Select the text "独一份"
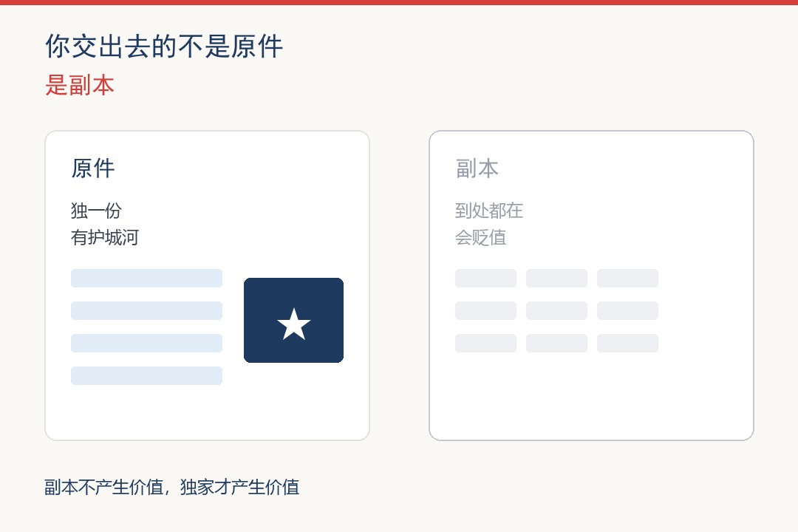This screenshot has height=532, width=798. coord(96,211)
